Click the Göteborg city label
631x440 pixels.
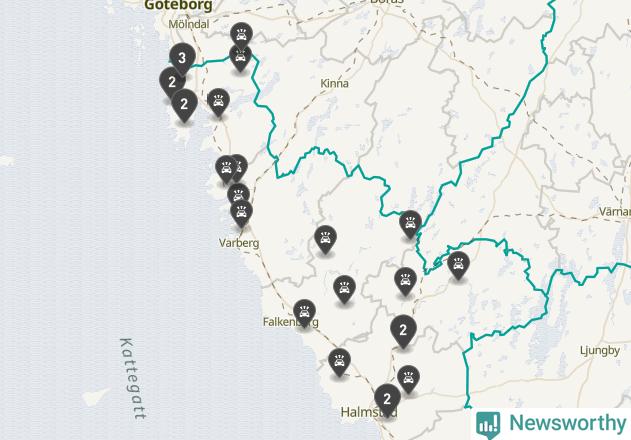[x=178, y=5]
